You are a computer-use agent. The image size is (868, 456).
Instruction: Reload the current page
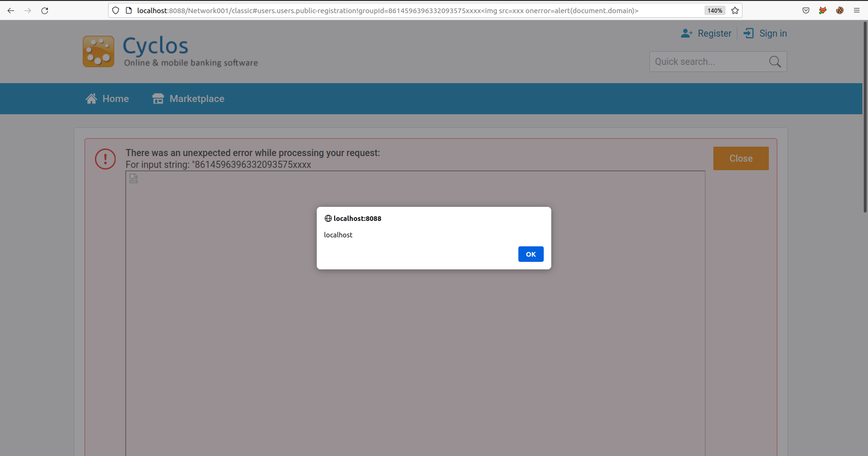tap(45, 10)
